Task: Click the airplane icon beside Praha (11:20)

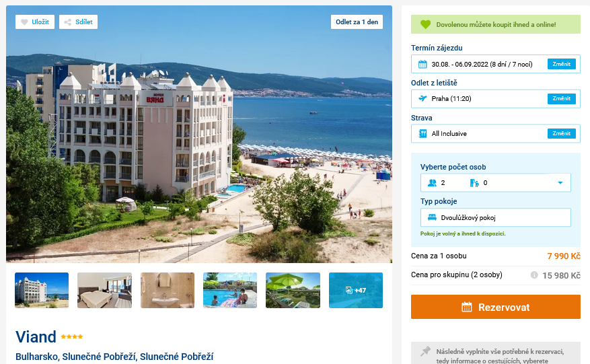Action: [422, 99]
